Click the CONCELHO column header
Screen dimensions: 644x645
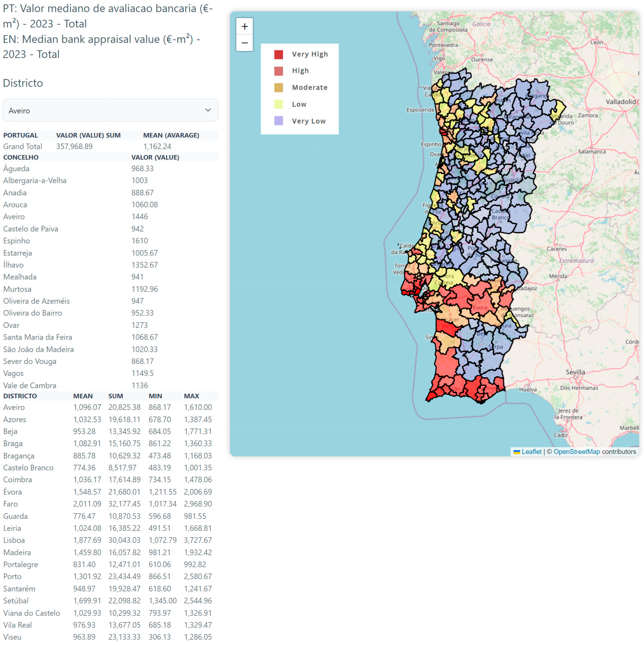pos(21,157)
